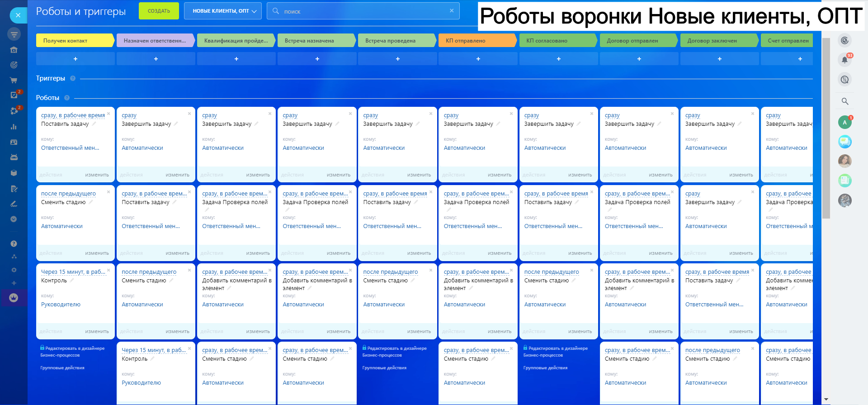868x405 pixels.
Task: Select the КП отправлено stage tab
Action: (x=477, y=41)
